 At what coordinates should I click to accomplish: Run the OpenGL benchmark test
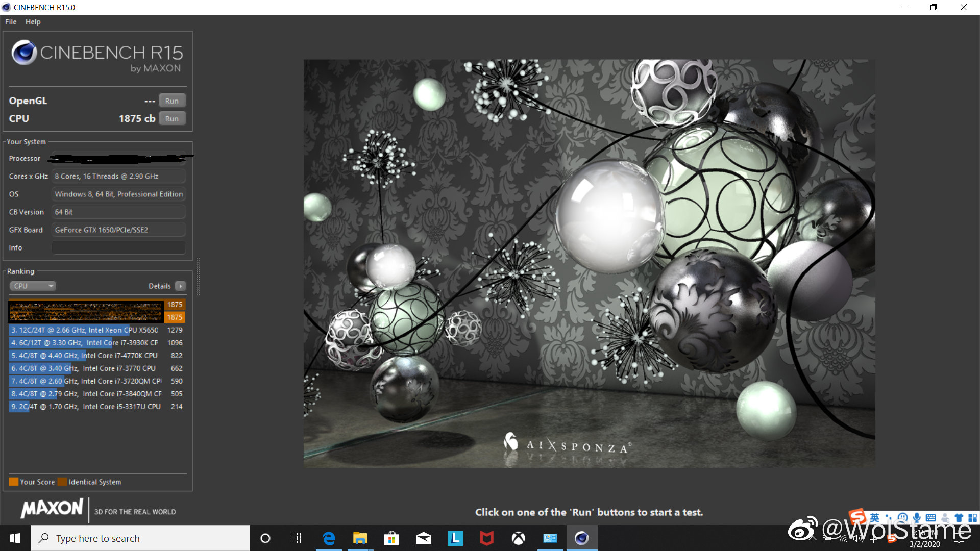172,101
